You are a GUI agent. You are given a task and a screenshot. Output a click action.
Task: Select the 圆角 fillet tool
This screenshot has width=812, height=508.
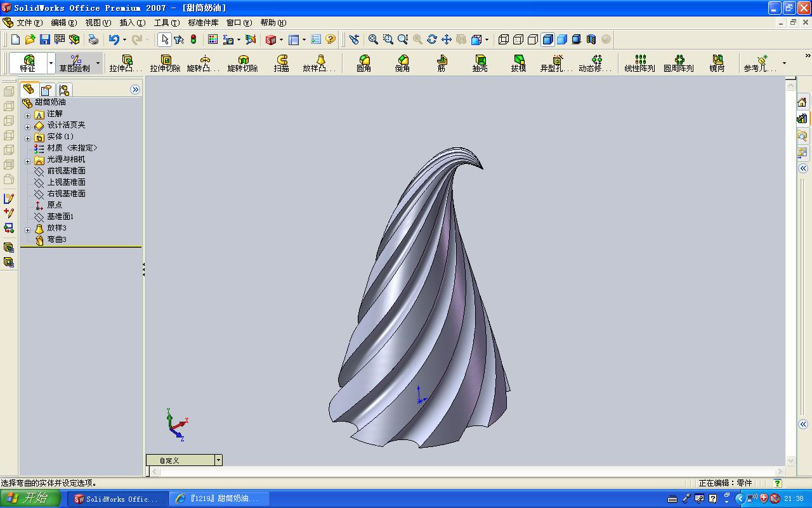(364, 63)
